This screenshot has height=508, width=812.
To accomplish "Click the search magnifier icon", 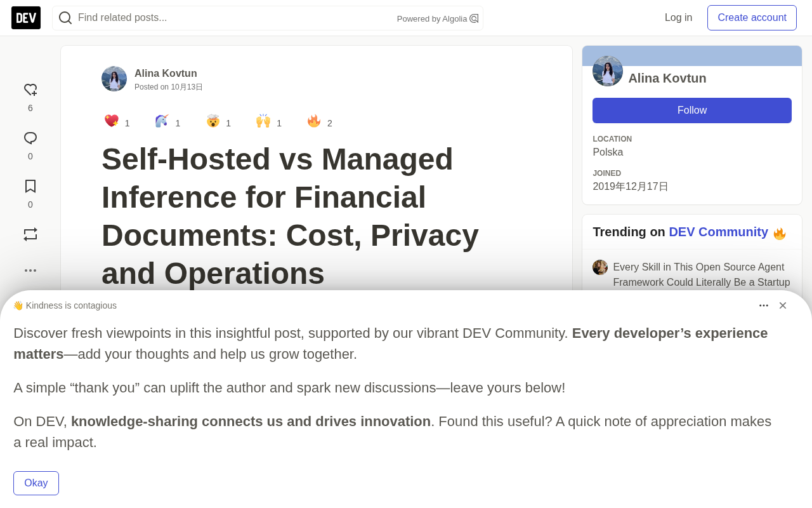I will 65,18.
